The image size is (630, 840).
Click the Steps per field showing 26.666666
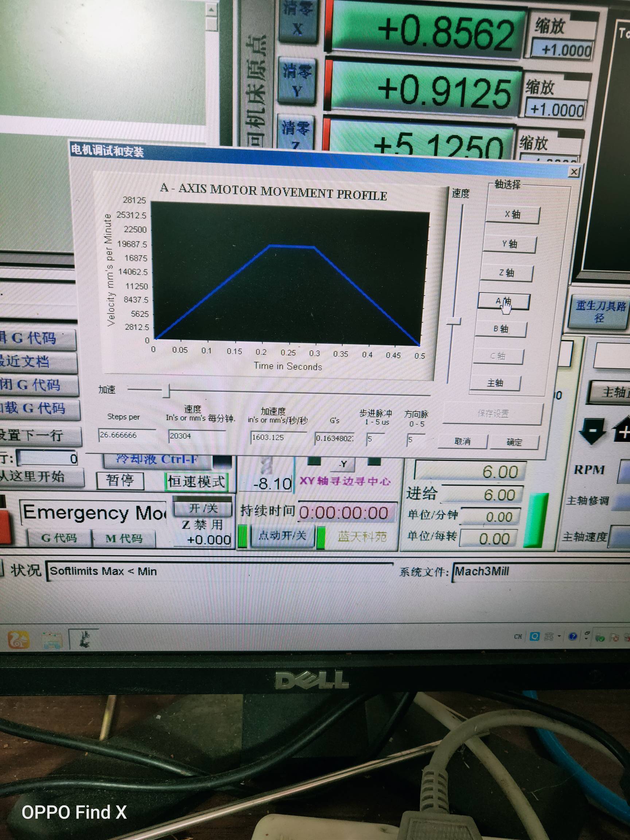click(127, 435)
